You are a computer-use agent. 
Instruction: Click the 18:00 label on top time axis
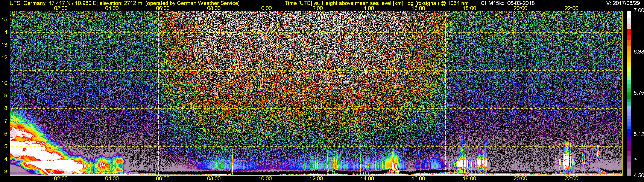click(x=469, y=8)
